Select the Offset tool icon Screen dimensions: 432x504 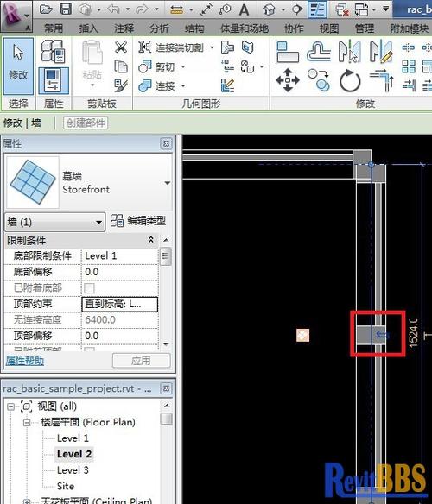(x=319, y=52)
